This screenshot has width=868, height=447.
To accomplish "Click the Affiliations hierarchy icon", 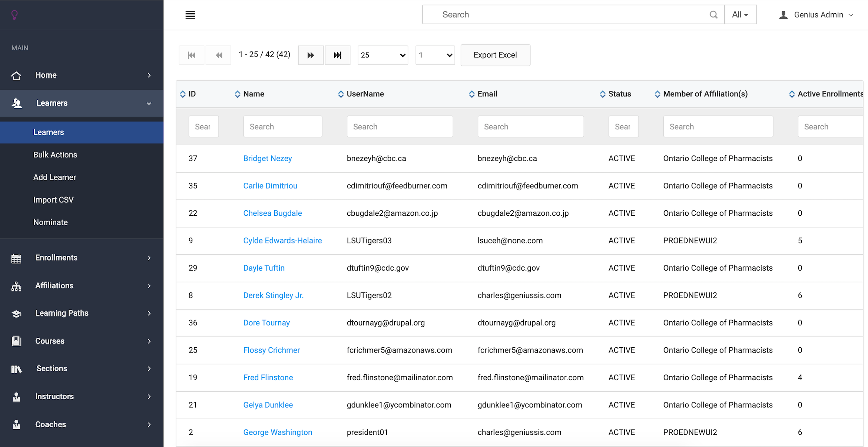I will coord(16,286).
